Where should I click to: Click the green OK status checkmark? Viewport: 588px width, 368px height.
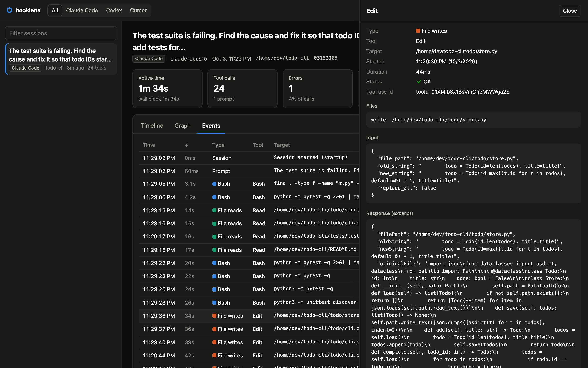(419, 82)
